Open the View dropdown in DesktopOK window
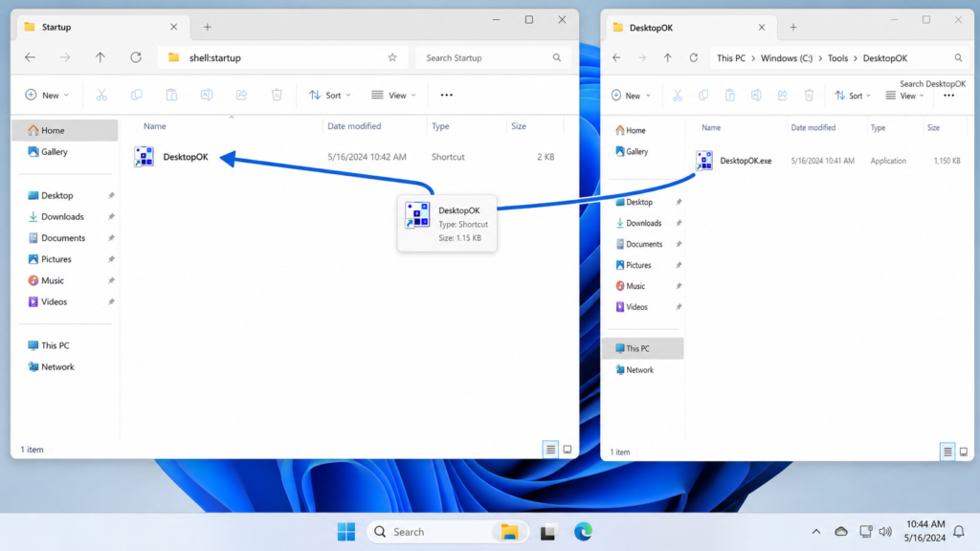The image size is (980, 551). 905,96
